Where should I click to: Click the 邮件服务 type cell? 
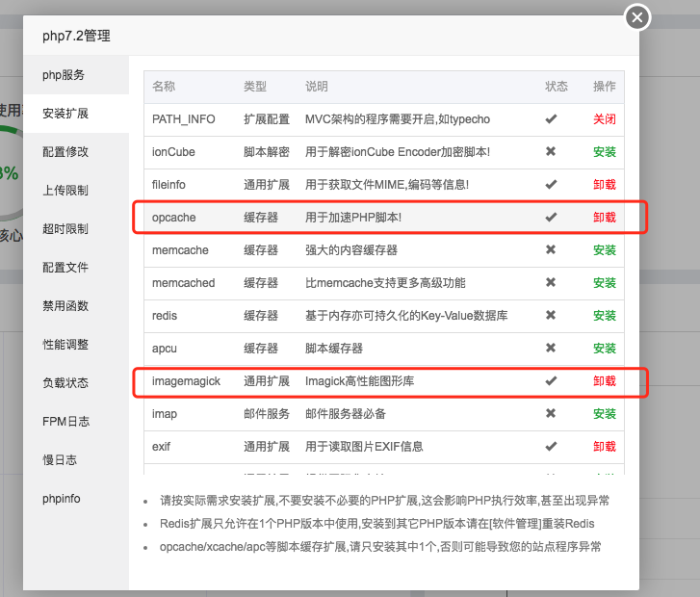(267, 414)
